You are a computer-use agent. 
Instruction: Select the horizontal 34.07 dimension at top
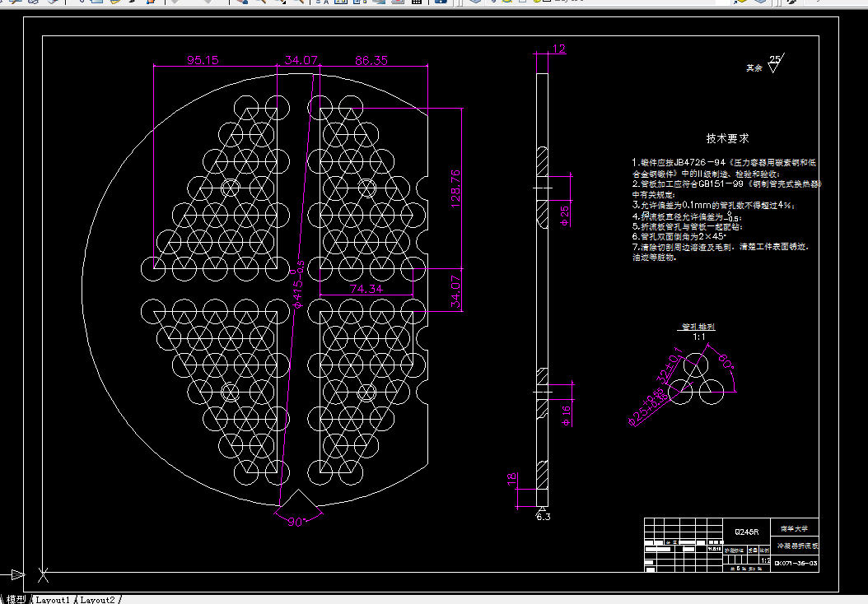pyautogui.click(x=301, y=60)
